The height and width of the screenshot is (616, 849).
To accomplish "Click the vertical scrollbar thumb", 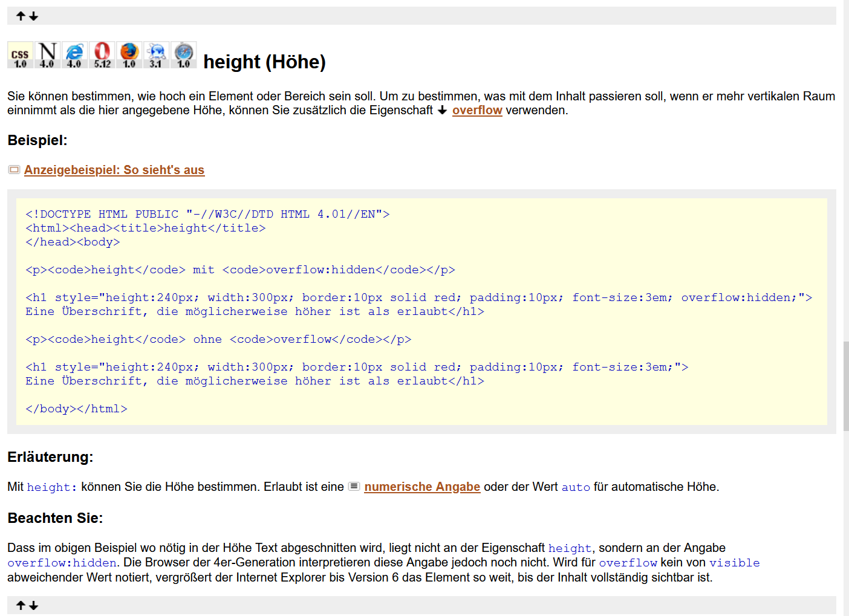I will pos(845,386).
